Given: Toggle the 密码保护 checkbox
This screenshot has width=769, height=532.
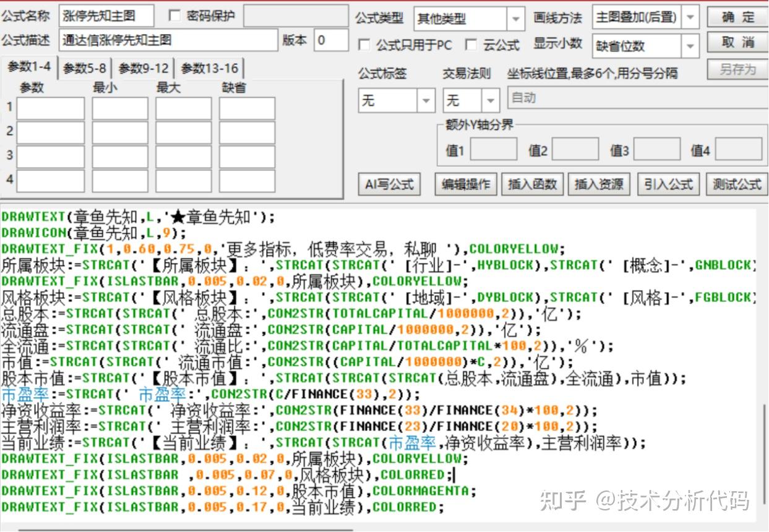Looking at the screenshot, I should (174, 16).
